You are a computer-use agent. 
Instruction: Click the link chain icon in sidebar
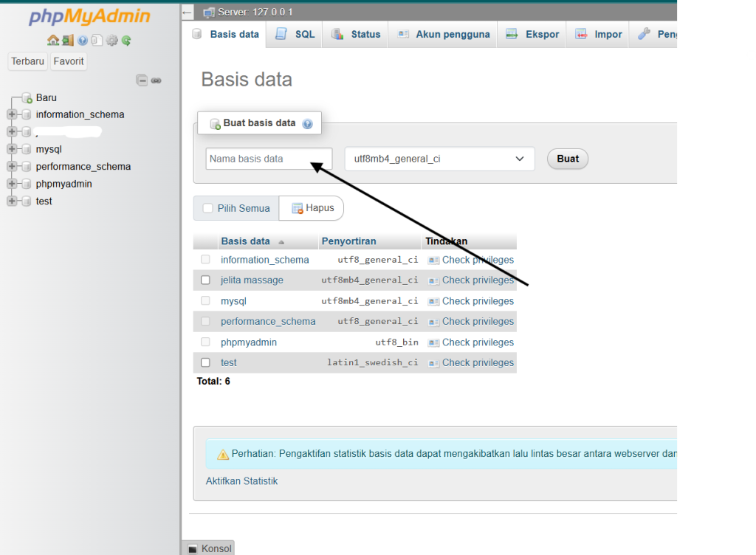(x=156, y=80)
